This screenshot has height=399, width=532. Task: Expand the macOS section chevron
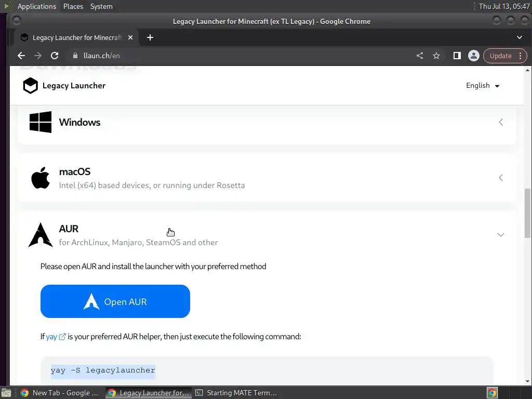point(501,178)
